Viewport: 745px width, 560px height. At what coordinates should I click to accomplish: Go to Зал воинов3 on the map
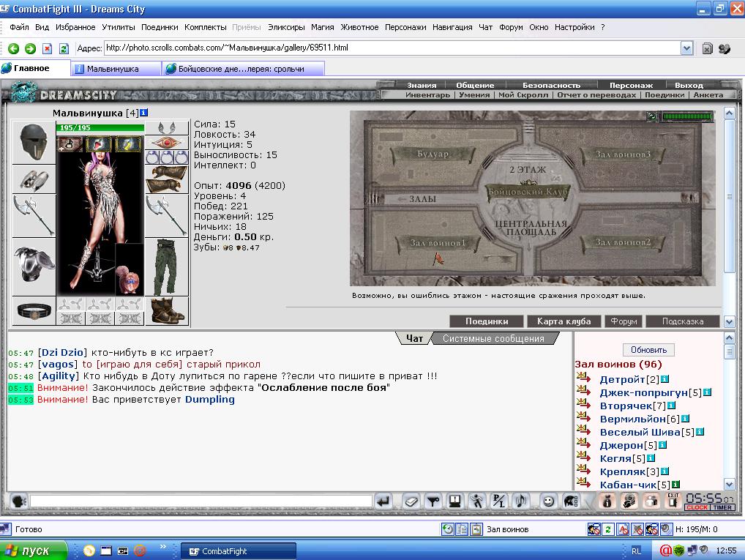click(622, 154)
